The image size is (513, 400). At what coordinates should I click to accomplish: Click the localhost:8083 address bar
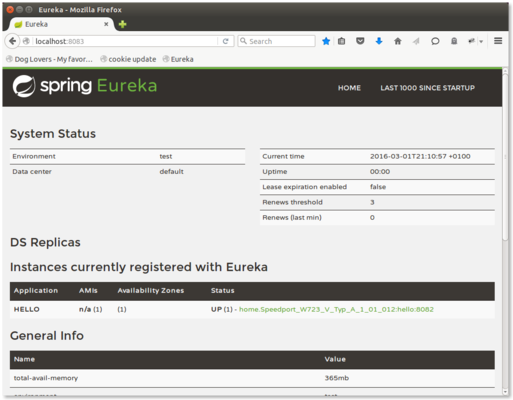(x=125, y=41)
